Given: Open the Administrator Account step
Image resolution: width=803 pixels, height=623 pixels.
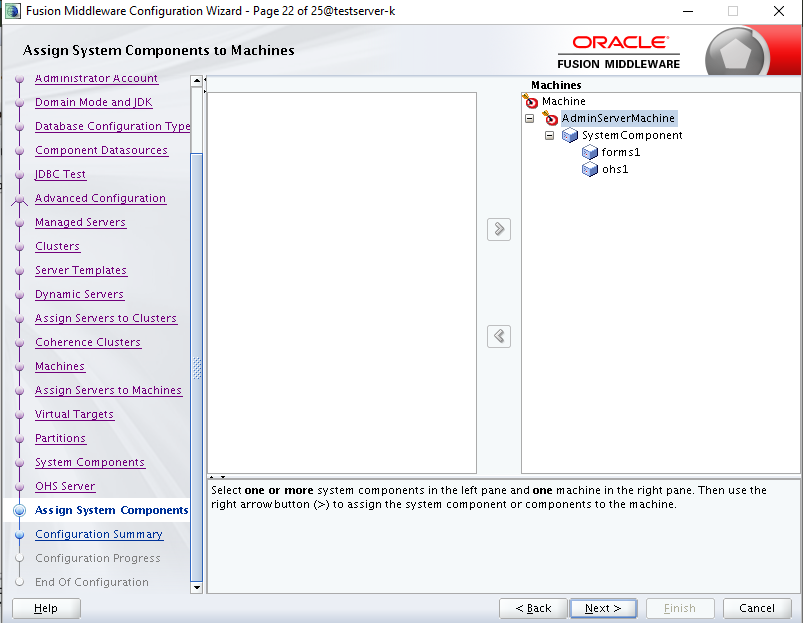Looking at the screenshot, I should pos(96,78).
